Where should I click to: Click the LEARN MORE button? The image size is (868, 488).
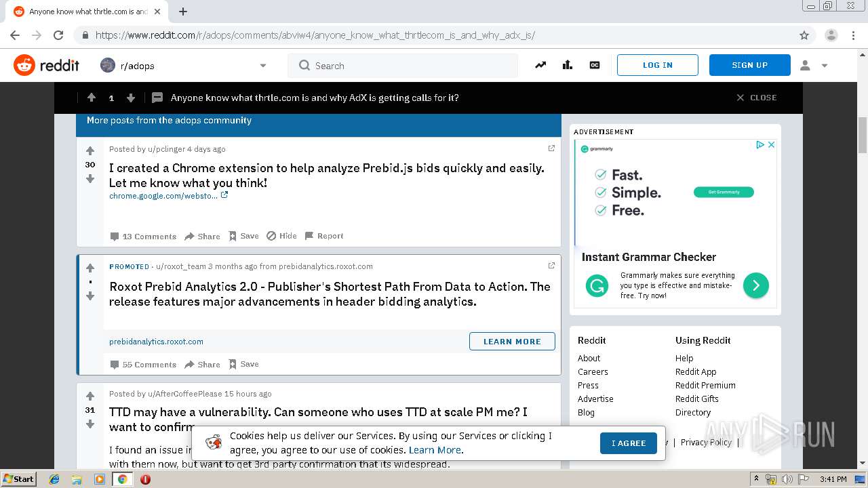pyautogui.click(x=512, y=342)
